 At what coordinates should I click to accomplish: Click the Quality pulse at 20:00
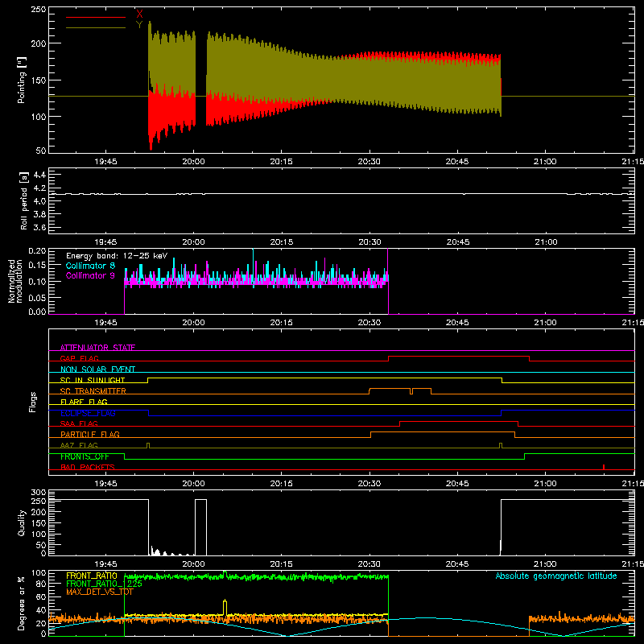coord(200,527)
